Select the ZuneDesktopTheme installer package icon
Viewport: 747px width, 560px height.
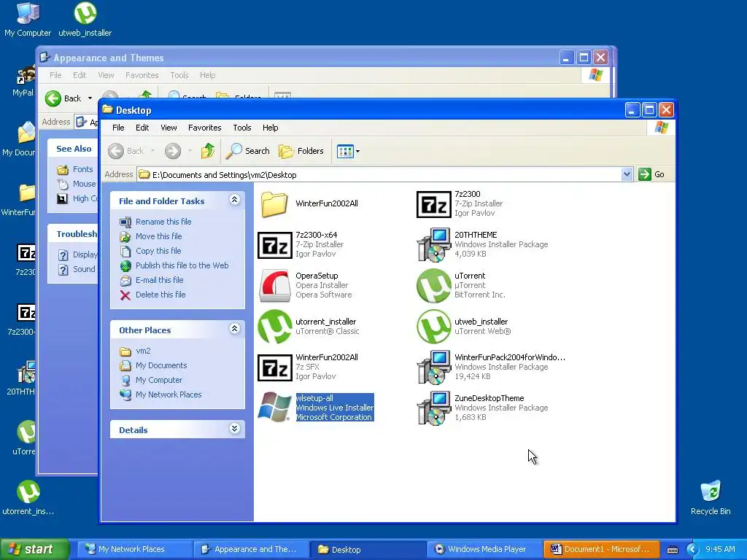pyautogui.click(x=433, y=408)
